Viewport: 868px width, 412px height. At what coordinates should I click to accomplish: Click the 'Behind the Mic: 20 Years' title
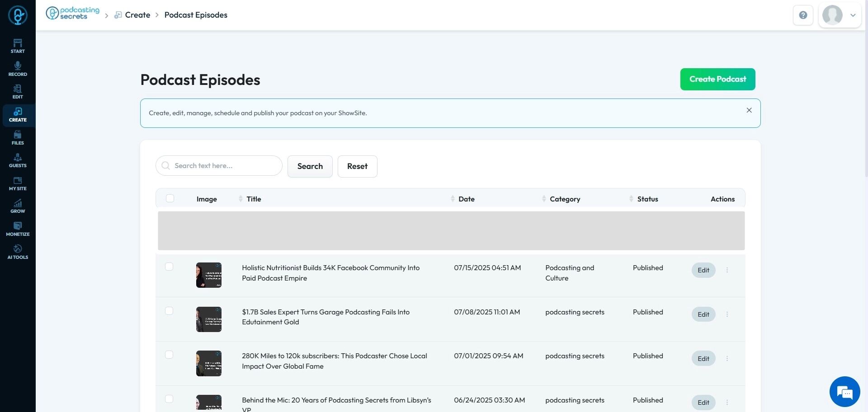click(x=337, y=405)
